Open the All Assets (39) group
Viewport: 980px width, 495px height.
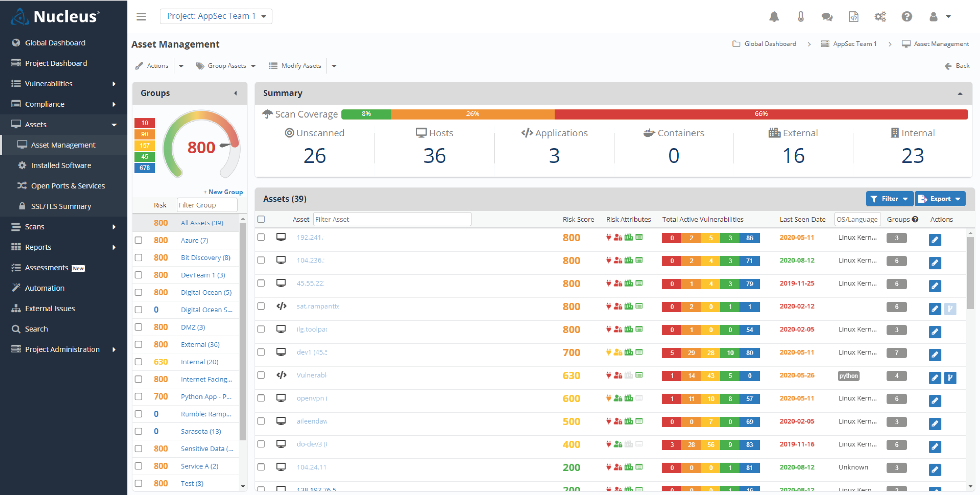pos(202,223)
